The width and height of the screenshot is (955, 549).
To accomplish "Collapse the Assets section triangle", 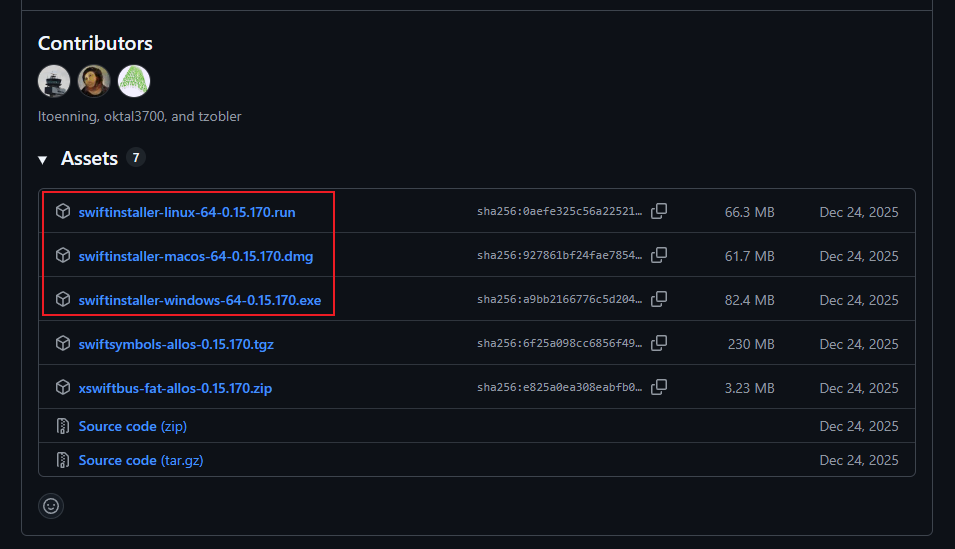I will click(43, 160).
